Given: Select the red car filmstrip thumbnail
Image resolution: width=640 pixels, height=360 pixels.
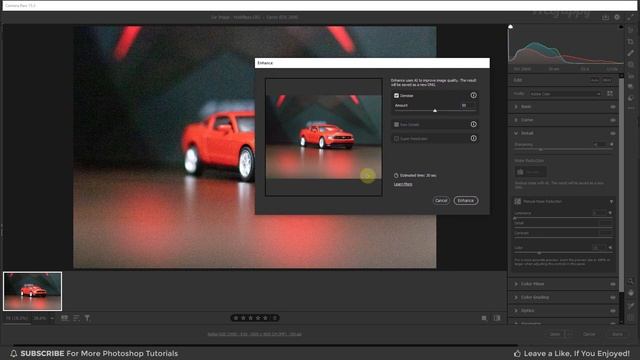Looking at the screenshot, I should (x=33, y=291).
